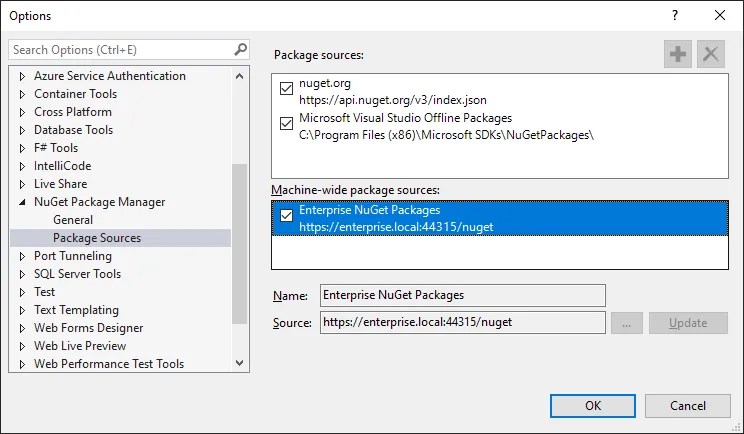Click the source browse ellipsis button
This screenshot has width=744, height=434.
click(x=626, y=323)
